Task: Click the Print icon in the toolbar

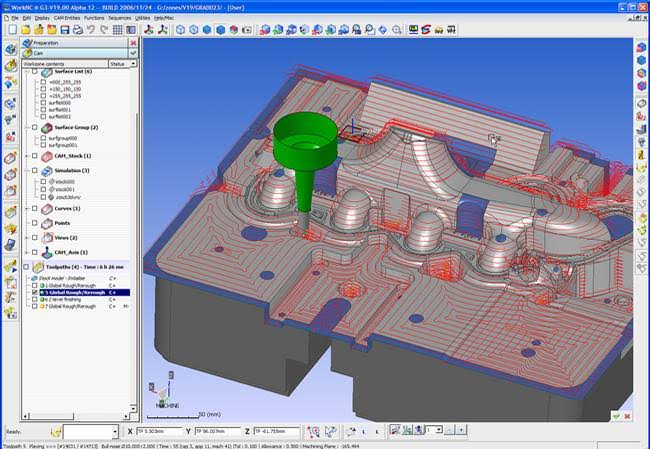Action: (x=78, y=30)
